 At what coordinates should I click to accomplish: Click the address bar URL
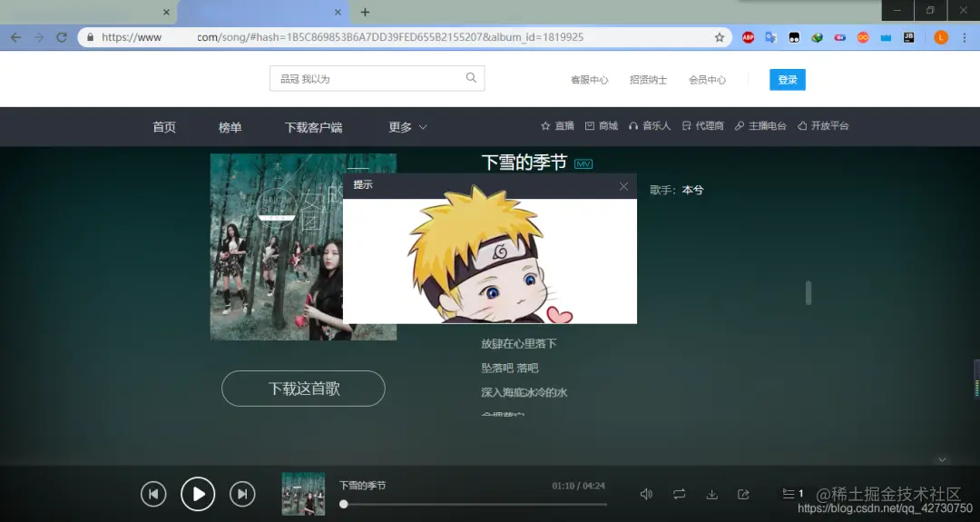(x=342, y=37)
